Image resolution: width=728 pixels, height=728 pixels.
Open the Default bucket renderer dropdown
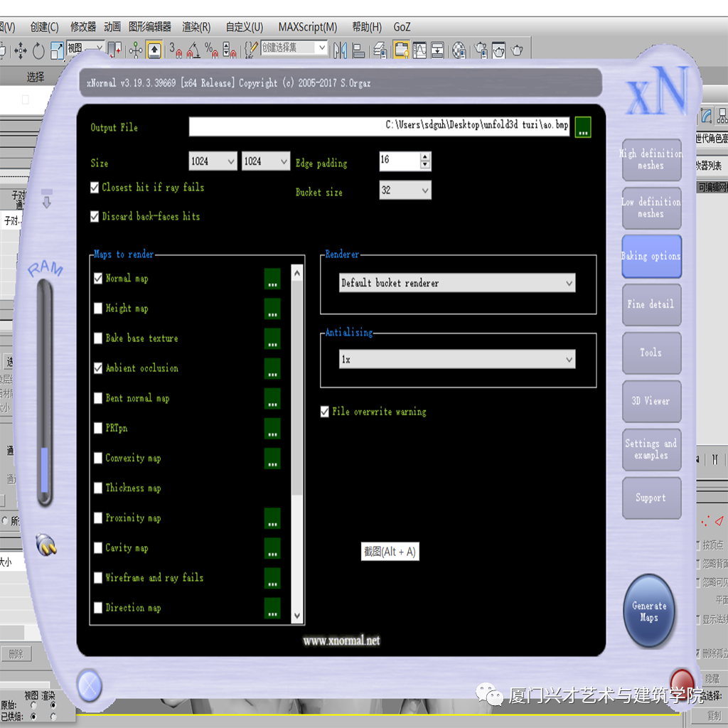click(x=457, y=283)
